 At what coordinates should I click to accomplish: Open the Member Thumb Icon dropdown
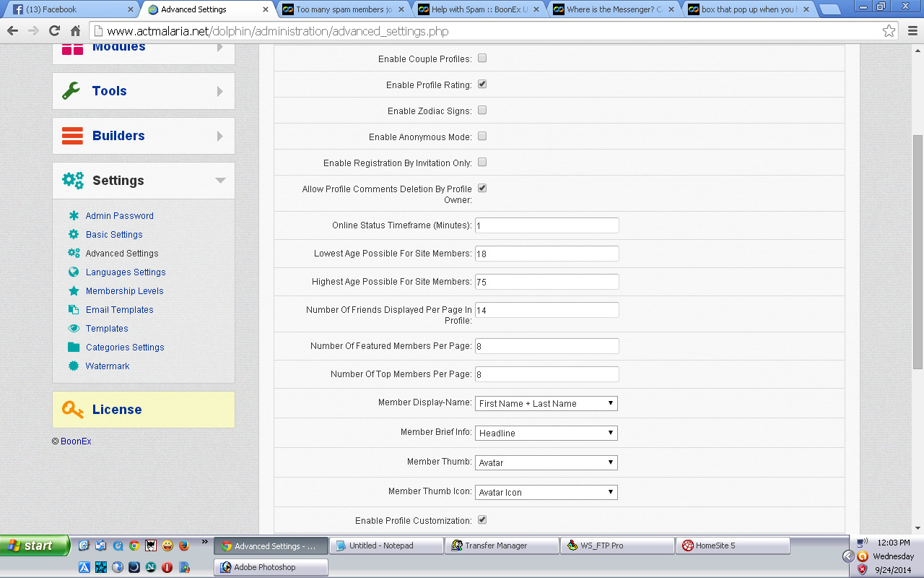click(x=546, y=492)
